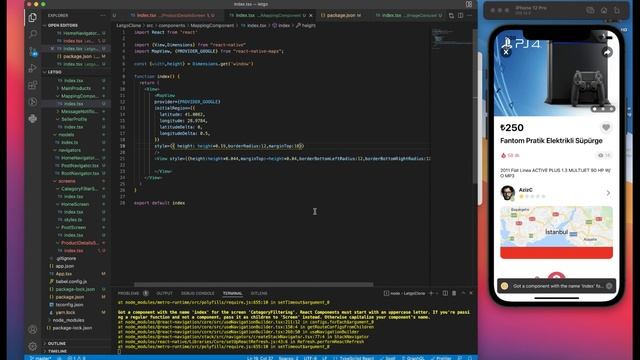Switch to ImageCarousel index.tsx tab

[409, 16]
